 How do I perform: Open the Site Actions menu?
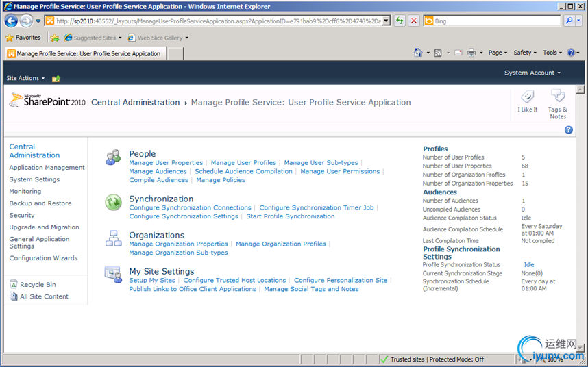point(25,78)
